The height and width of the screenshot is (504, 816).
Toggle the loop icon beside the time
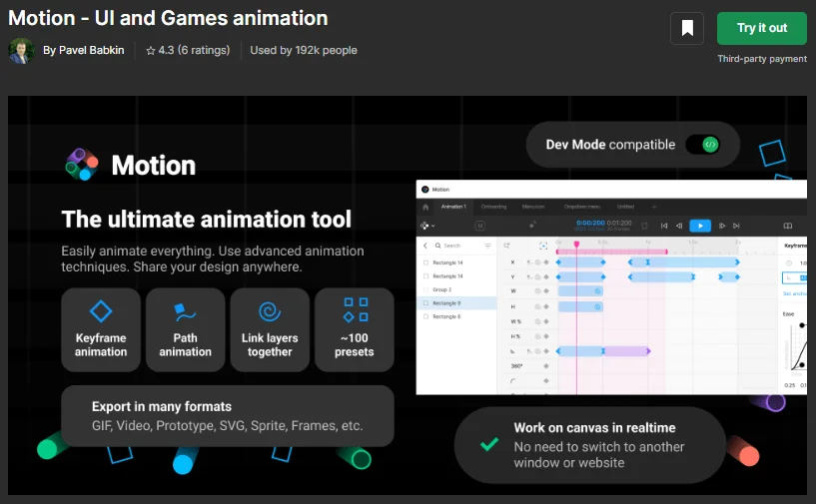click(x=644, y=226)
